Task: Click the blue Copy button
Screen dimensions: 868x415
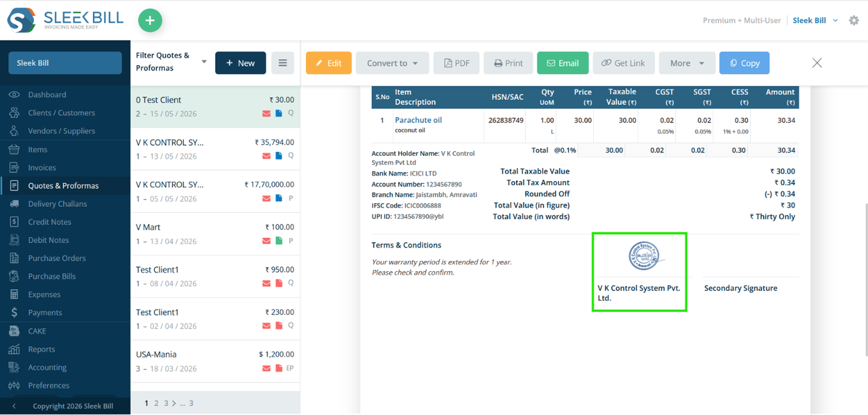Action: [744, 63]
